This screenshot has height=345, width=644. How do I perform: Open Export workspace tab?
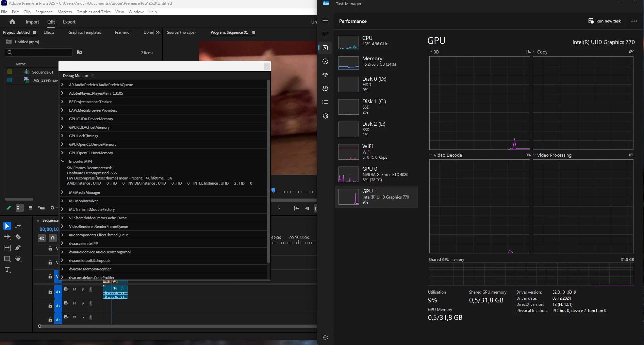pos(69,22)
